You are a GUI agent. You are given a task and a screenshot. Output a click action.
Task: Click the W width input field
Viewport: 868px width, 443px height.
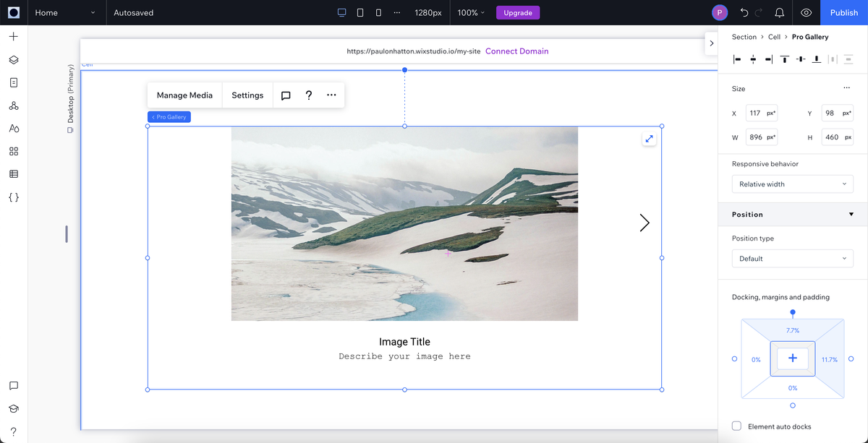(761, 137)
